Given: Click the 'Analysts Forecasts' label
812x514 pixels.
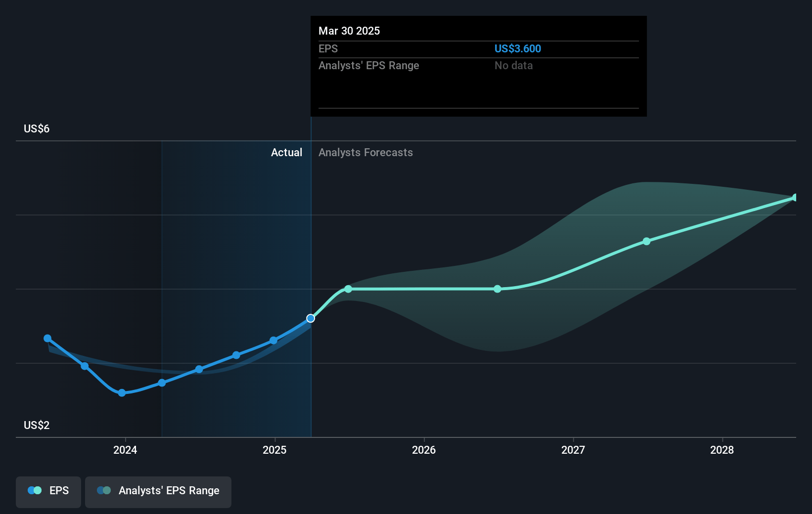Looking at the screenshot, I should pos(365,153).
